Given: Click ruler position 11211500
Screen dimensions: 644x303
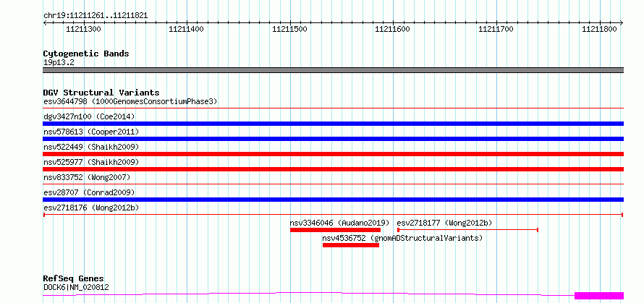Looking at the screenshot, I should [290, 29].
